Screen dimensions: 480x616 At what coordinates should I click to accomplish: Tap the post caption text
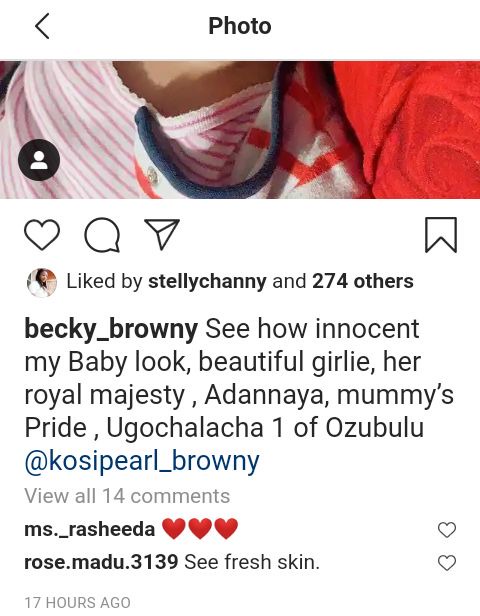240,395
